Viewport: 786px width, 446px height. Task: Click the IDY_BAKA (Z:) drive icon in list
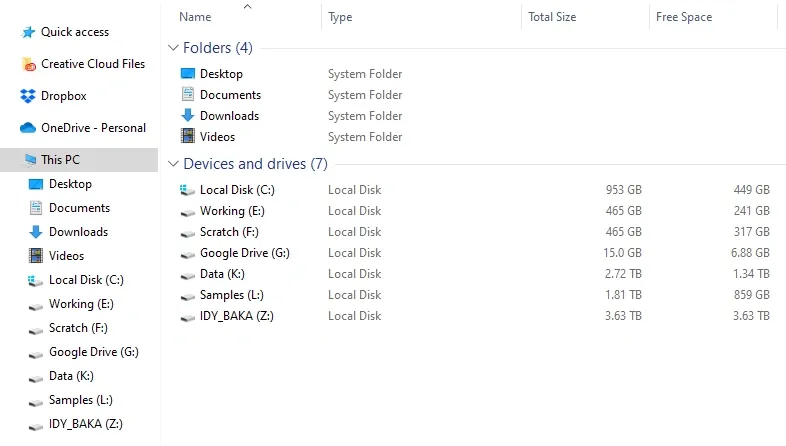(187, 318)
